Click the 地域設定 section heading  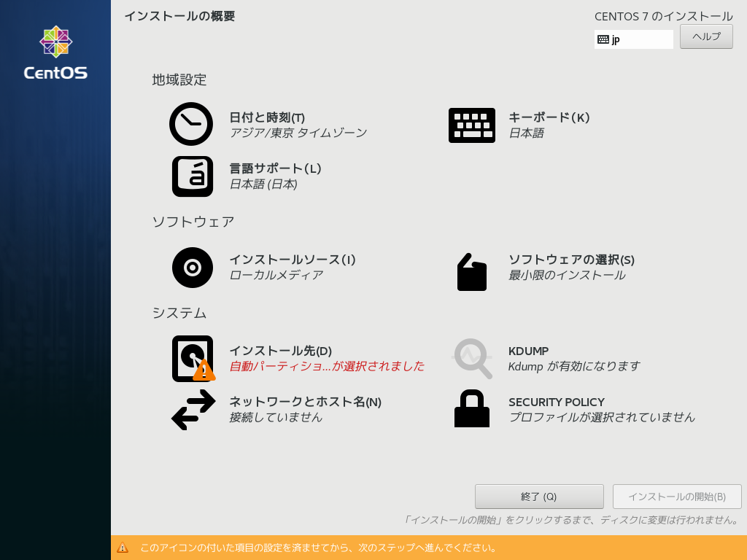(x=179, y=79)
